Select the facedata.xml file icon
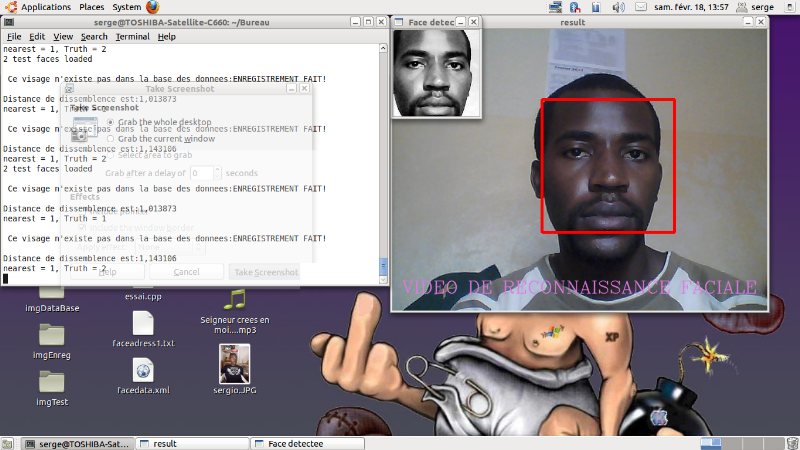Screen dimensions: 800x450 click(x=143, y=370)
